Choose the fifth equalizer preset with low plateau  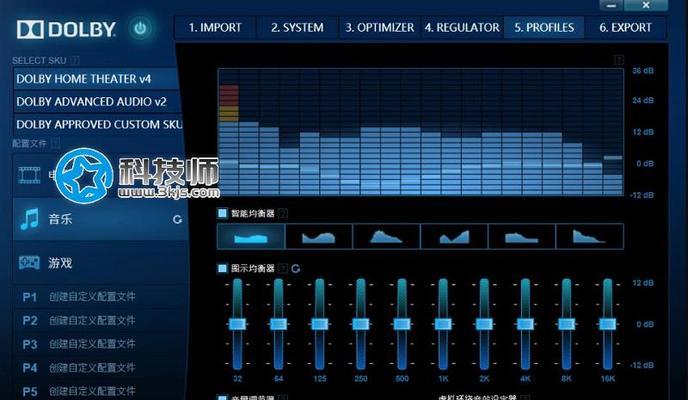(x=522, y=236)
